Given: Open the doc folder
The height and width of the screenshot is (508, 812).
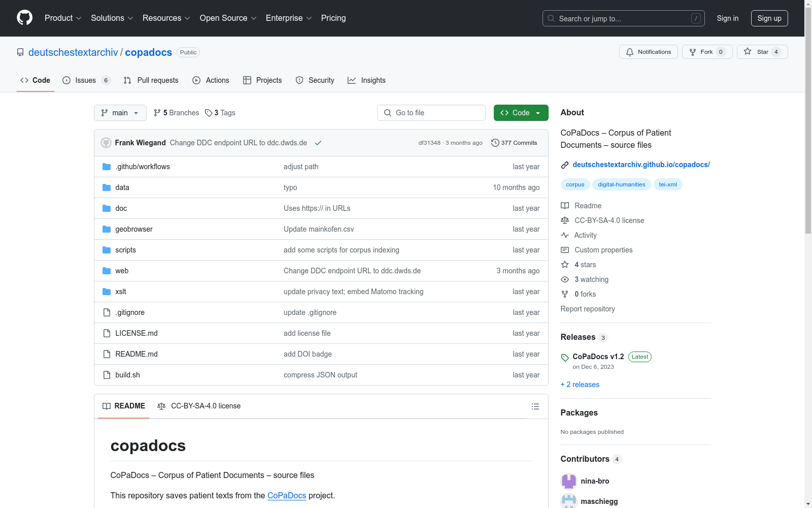Looking at the screenshot, I should [x=121, y=208].
